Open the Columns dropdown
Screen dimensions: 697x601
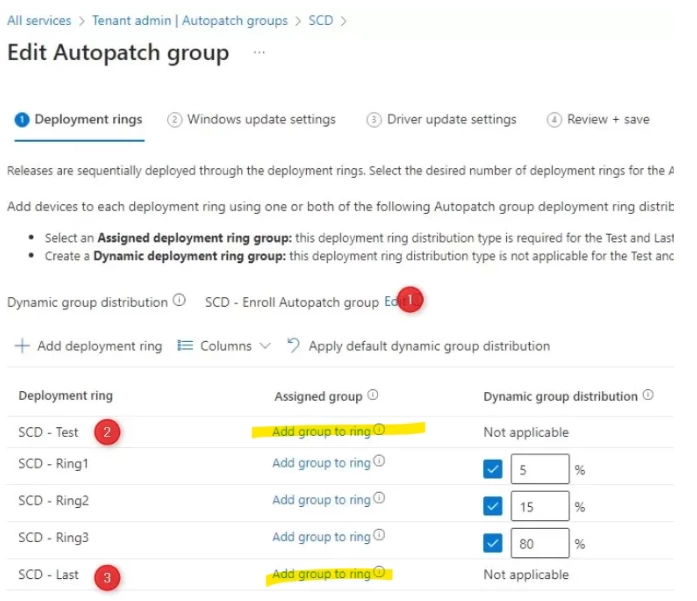point(224,346)
